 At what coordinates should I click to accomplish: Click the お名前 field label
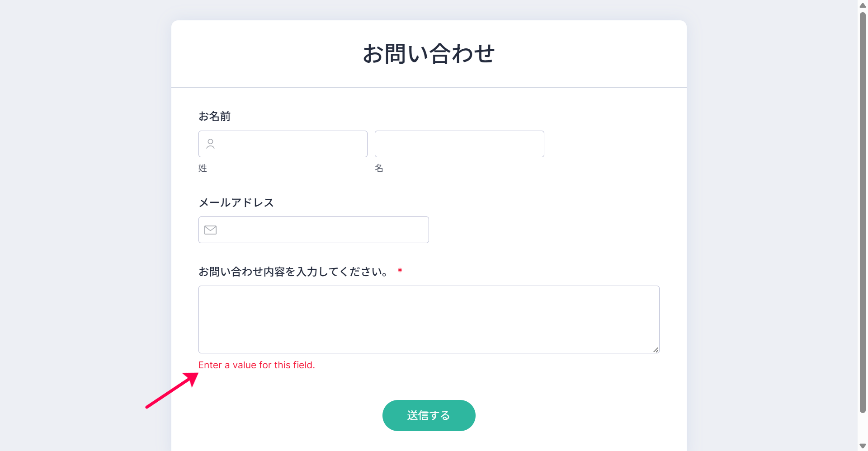[215, 117]
